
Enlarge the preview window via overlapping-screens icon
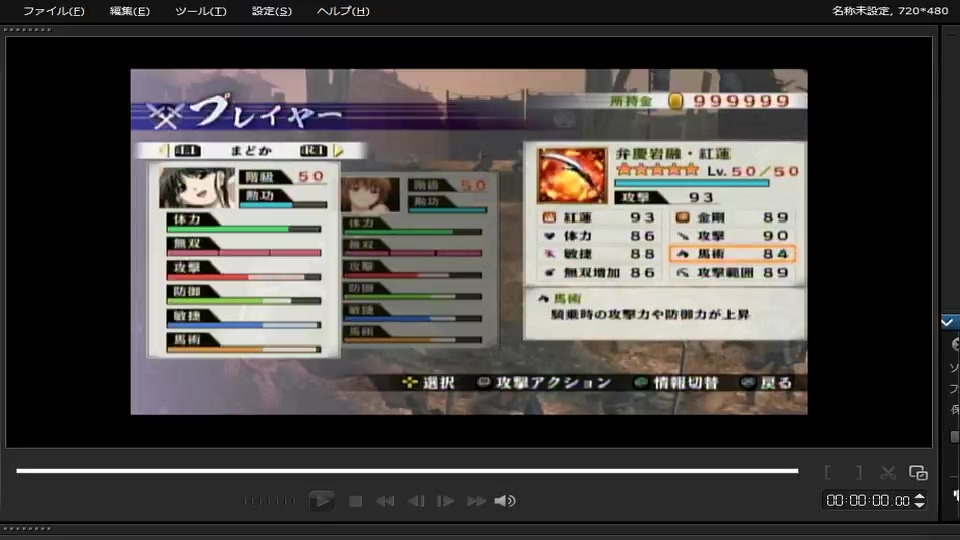(918, 472)
